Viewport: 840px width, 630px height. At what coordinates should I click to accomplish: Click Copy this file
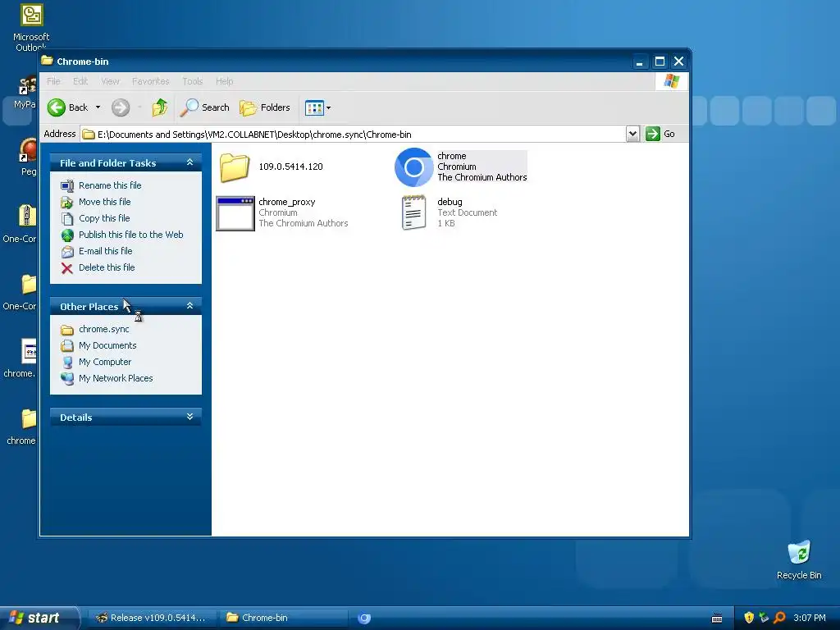tap(104, 218)
